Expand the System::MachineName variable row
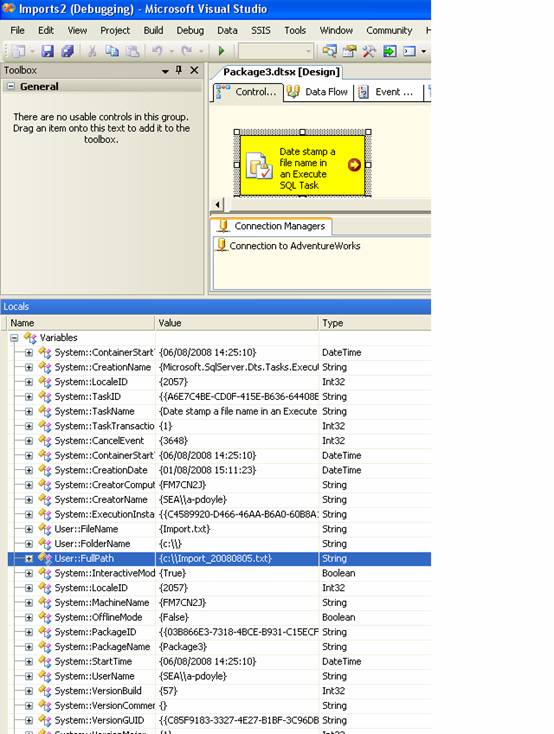The height and width of the screenshot is (734, 554). coord(29,602)
